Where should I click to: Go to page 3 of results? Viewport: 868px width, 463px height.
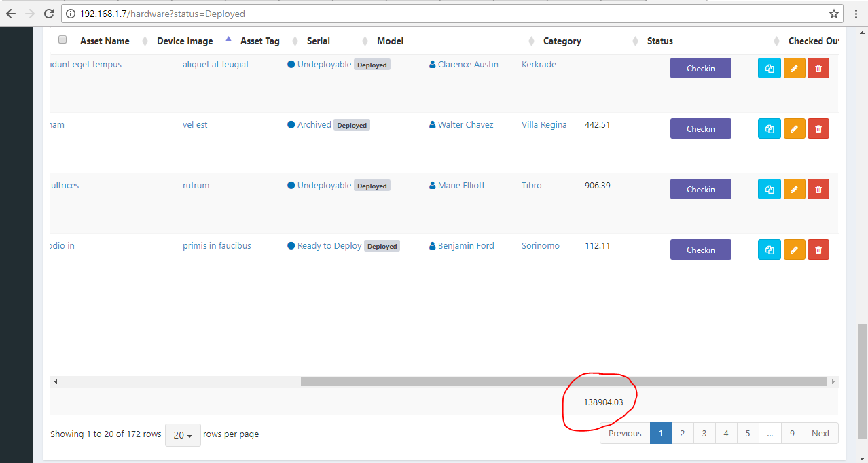coord(704,433)
